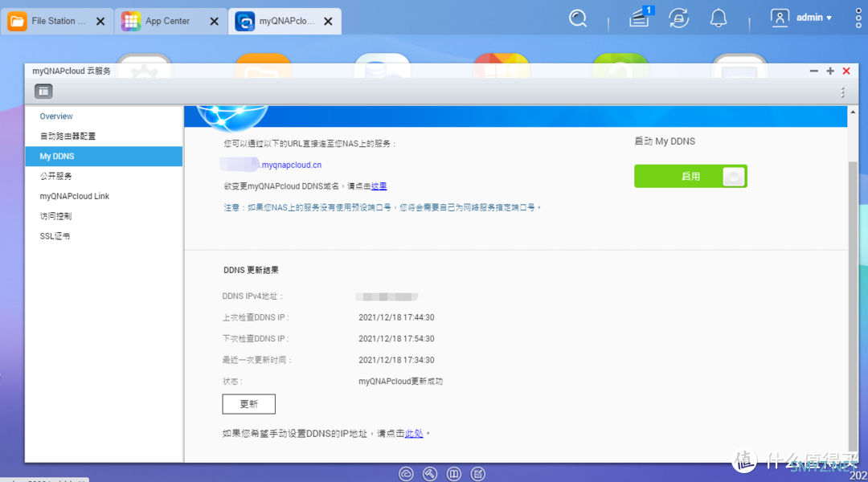The image size is (868, 482).
Task: Click the fourth bottom dock icon
Action: tap(477, 474)
